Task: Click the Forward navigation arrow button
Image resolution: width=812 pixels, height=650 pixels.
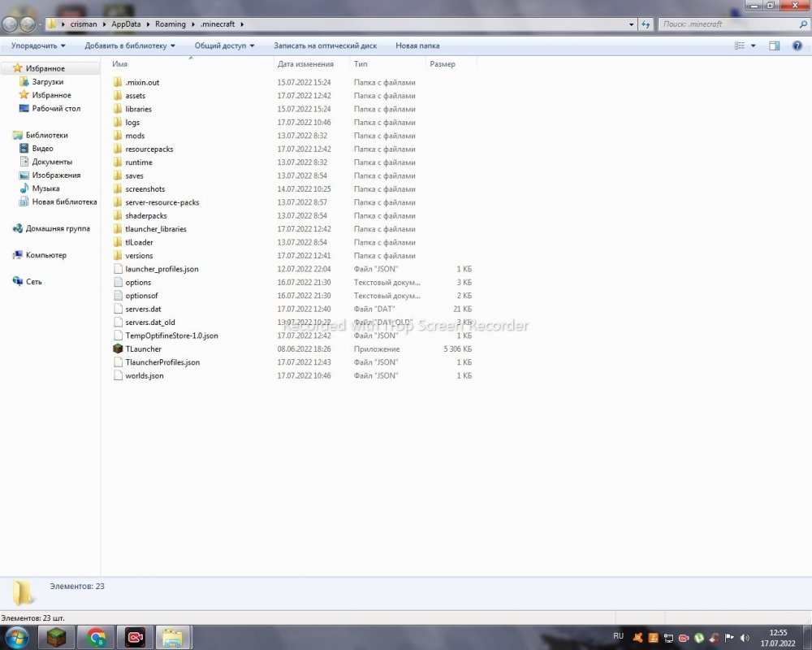Action: pos(28,24)
